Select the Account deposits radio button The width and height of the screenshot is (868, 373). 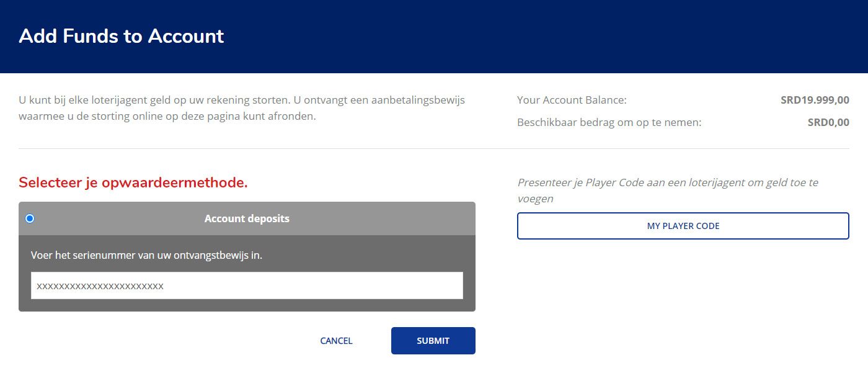[x=30, y=218]
